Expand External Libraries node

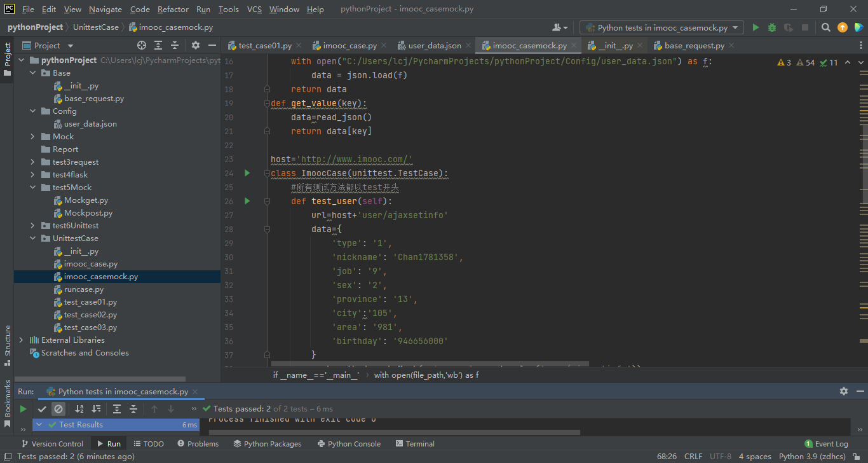(x=22, y=340)
